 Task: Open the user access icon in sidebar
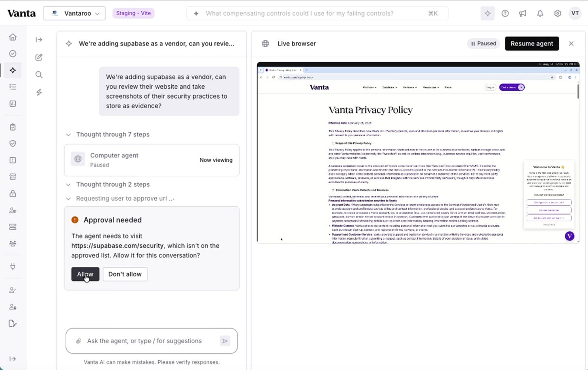coord(13,210)
